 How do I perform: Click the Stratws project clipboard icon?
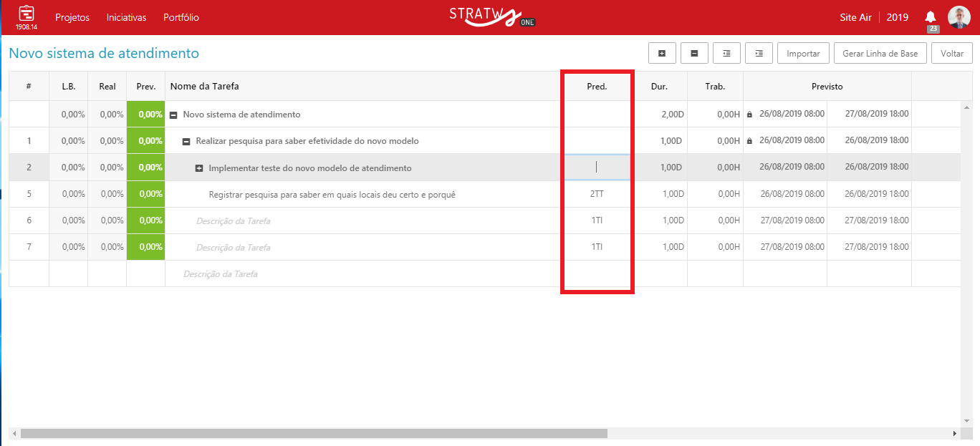[27, 14]
